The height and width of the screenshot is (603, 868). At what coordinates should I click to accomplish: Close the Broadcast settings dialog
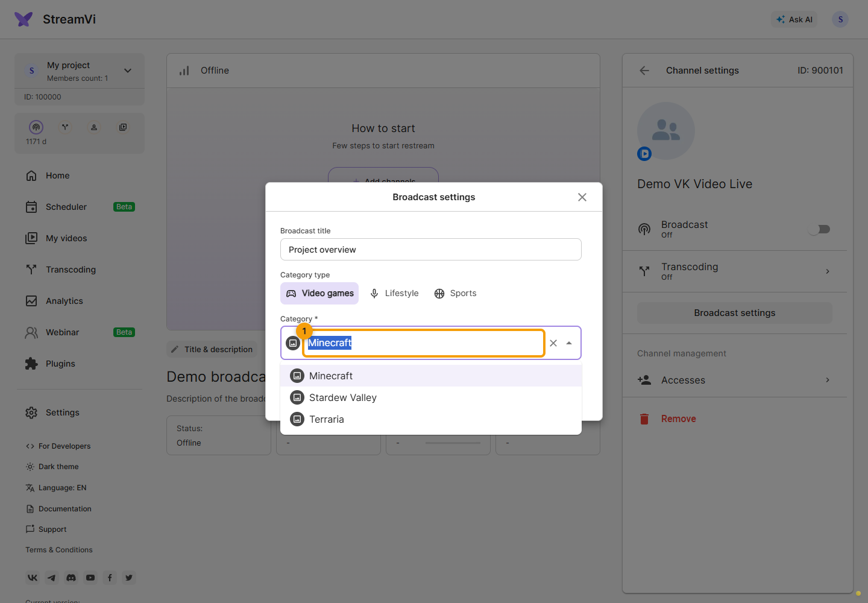(582, 197)
